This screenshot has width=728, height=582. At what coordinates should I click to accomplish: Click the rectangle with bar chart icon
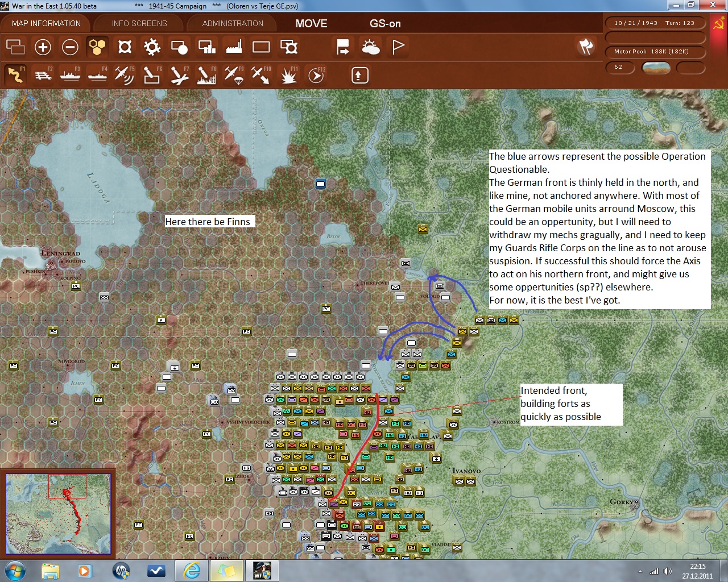click(206, 47)
